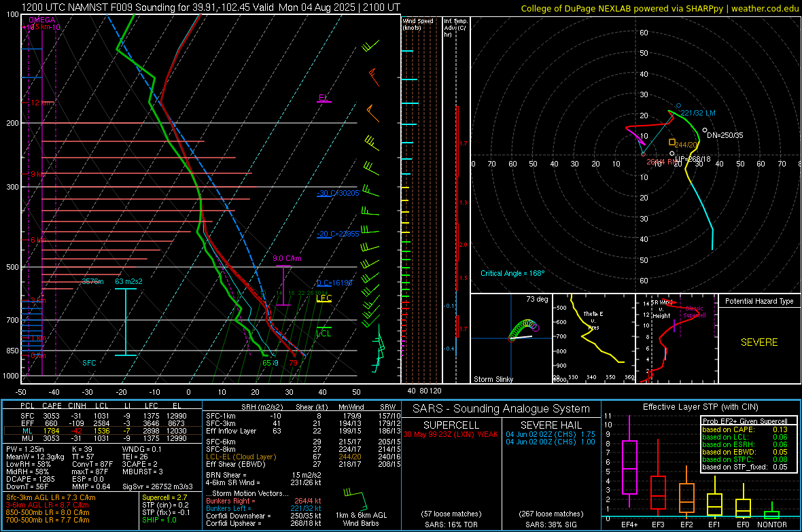Click the yellow LFC marker on the skew-T
The height and width of the screenshot is (532, 802).
coord(324,298)
